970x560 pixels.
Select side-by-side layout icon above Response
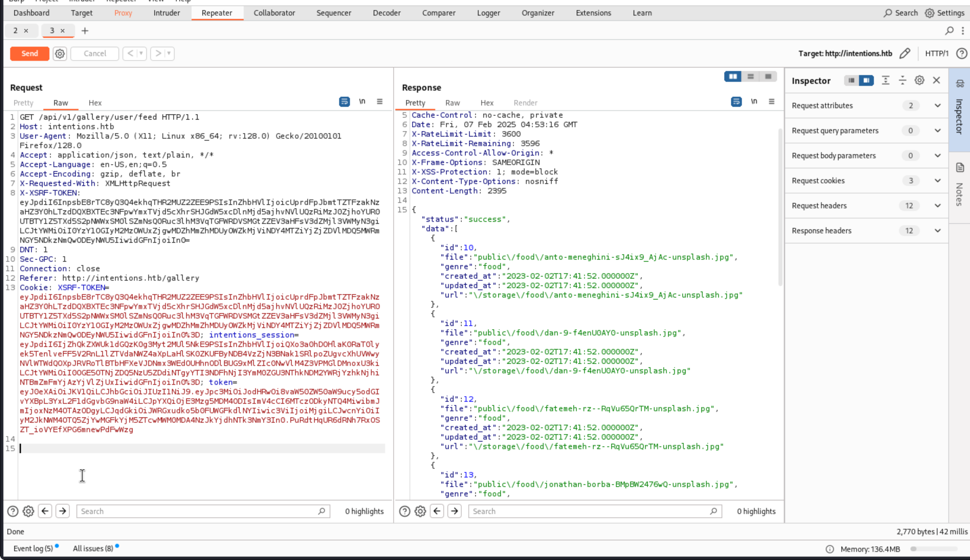coord(732,76)
